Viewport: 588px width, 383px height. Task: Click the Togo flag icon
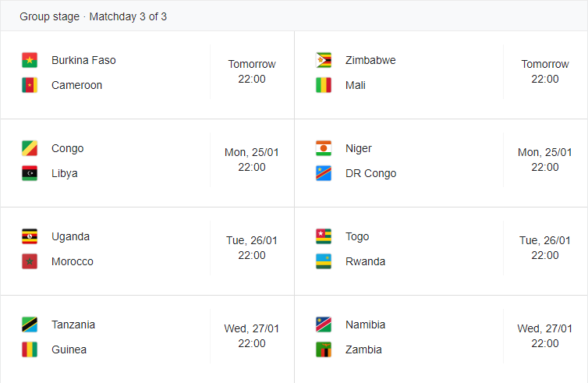[x=324, y=236]
